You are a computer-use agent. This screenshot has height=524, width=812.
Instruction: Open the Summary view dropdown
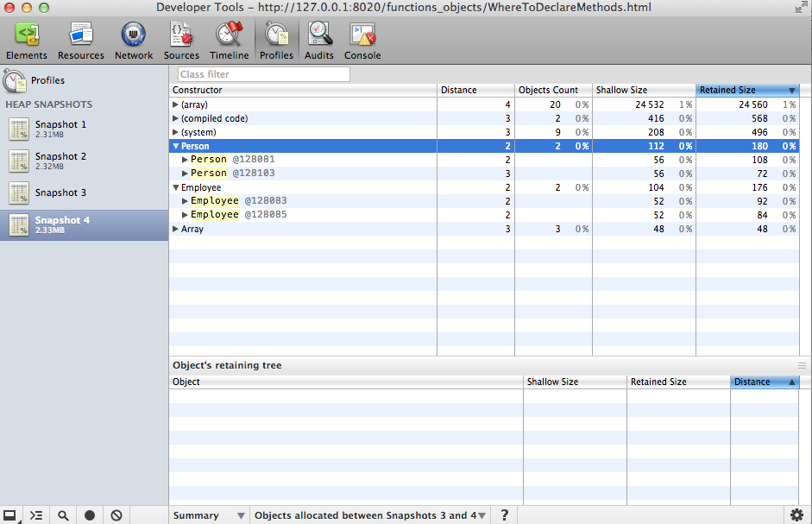point(209,515)
